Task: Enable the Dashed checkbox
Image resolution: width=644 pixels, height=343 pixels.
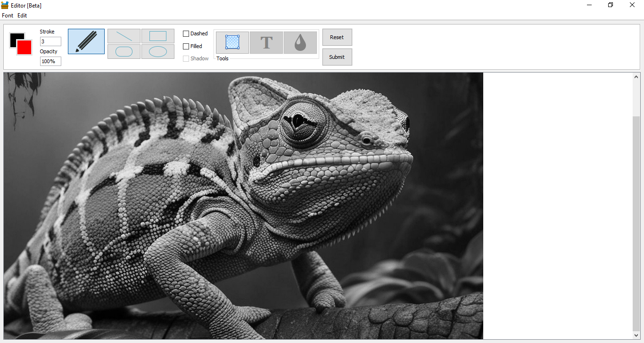Action: [186, 34]
